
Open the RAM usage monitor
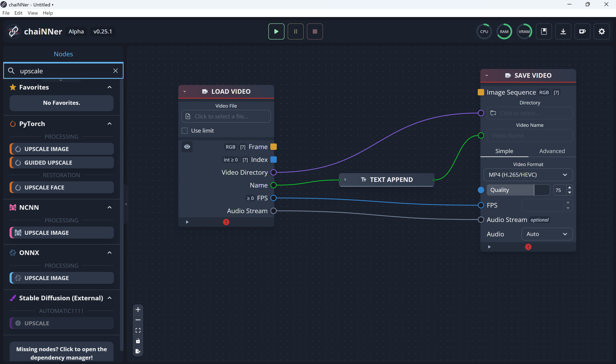pyautogui.click(x=504, y=31)
